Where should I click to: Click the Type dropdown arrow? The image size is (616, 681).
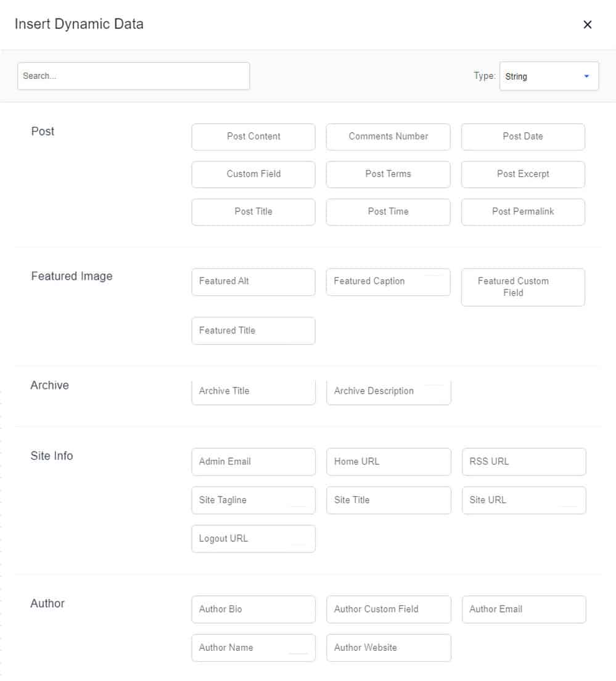pos(586,76)
